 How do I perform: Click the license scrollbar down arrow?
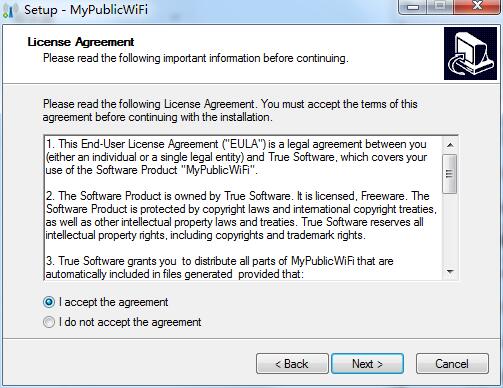[450, 272]
